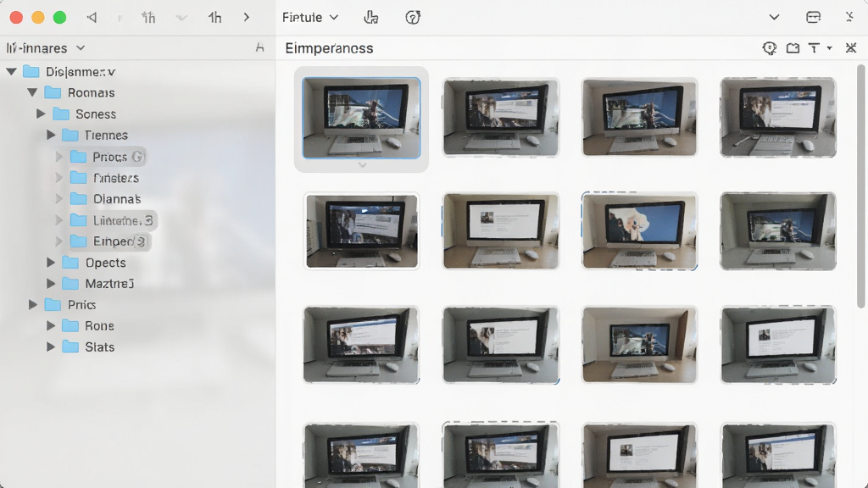Image resolution: width=868 pixels, height=488 pixels.
Task: Collapse the Disjsnmer.v folder tree
Action: [12, 71]
